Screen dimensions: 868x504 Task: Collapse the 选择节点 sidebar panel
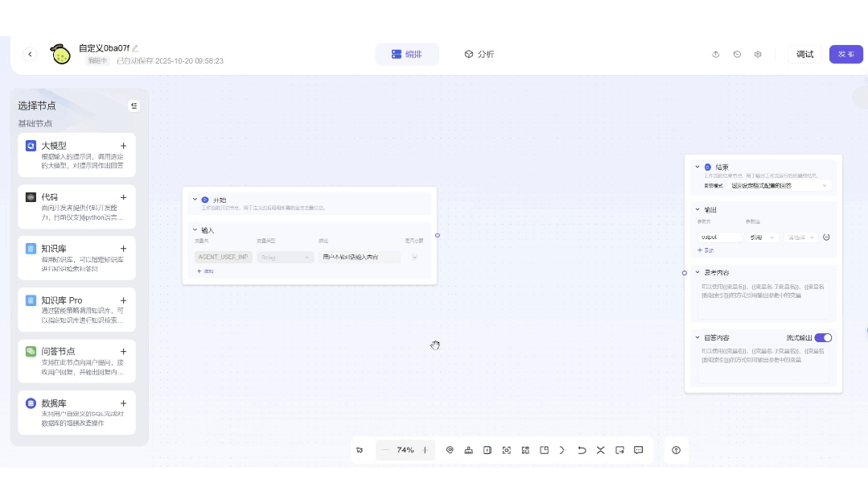[134, 105]
